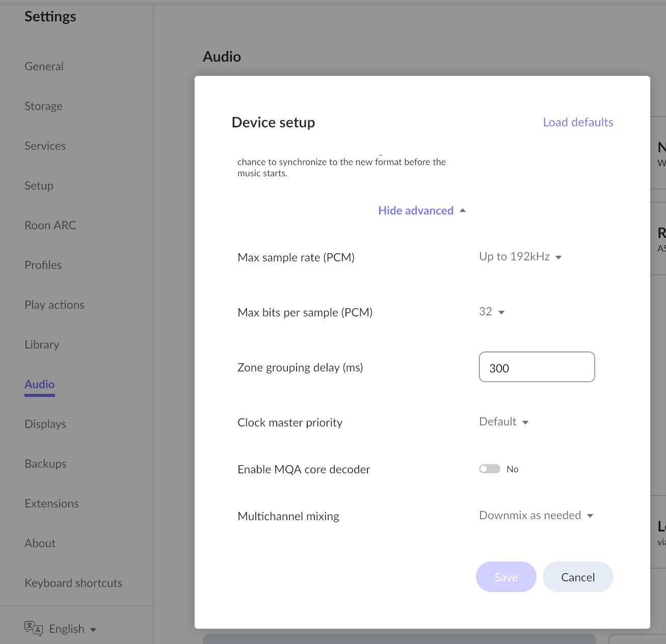Click Load defaults link
Screen dimensions: 666x644
[578, 122]
